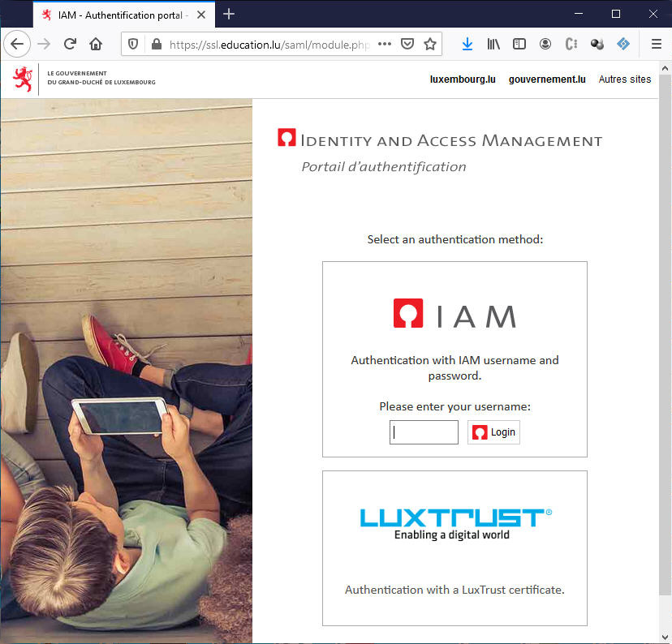Click the IAM username input field
This screenshot has height=644, width=672.
coord(424,432)
